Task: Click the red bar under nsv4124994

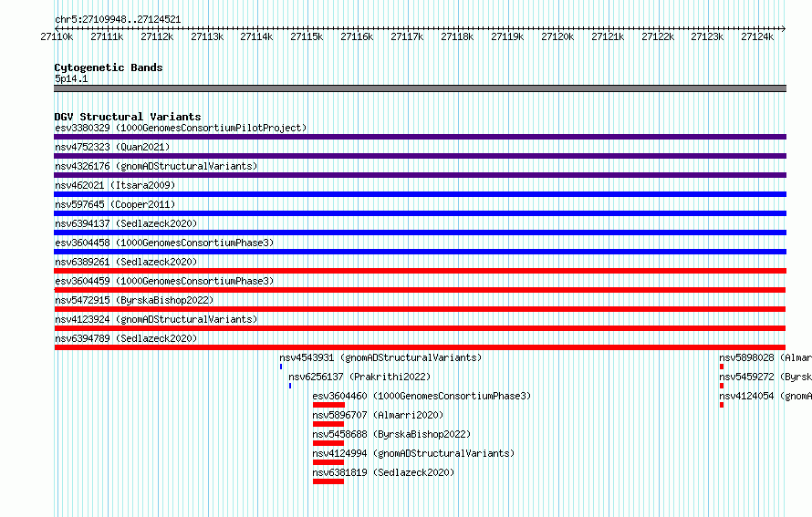Action: pyautogui.click(x=328, y=462)
